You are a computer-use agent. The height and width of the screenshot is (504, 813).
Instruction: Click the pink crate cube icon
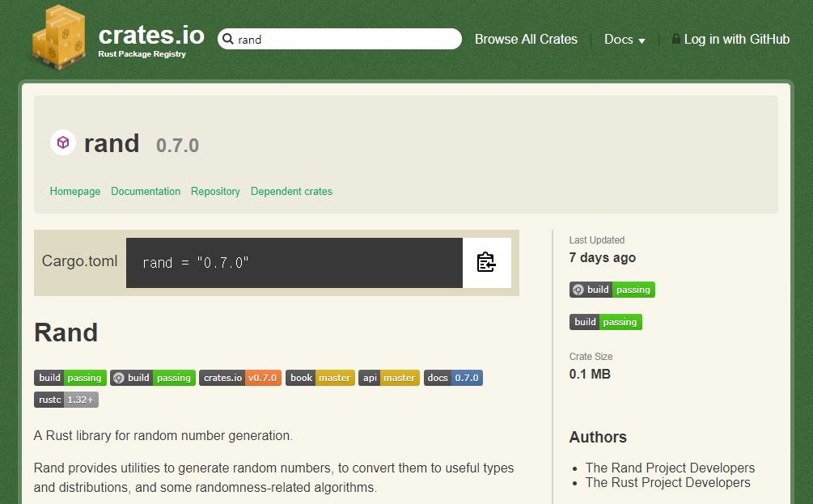(63, 142)
